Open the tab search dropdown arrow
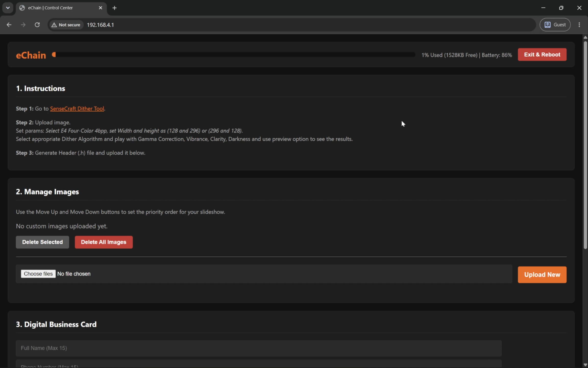This screenshot has width=588, height=368. pyautogui.click(x=8, y=8)
